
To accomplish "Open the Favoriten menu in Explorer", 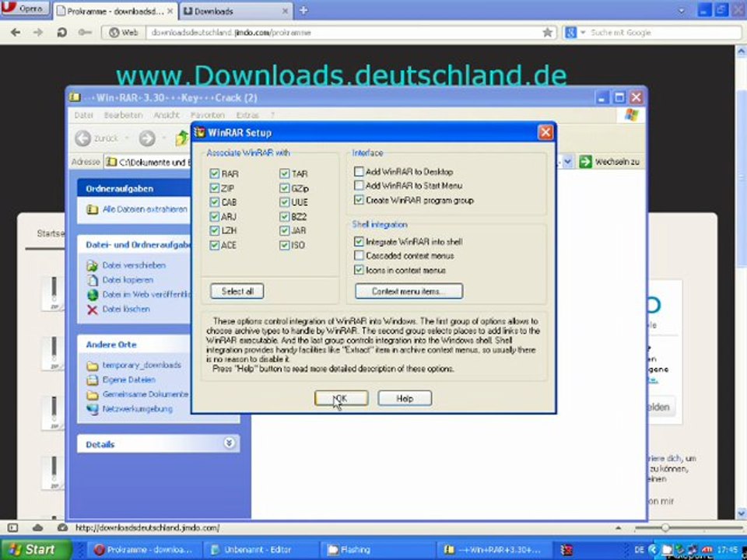I will (x=207, y=115).
